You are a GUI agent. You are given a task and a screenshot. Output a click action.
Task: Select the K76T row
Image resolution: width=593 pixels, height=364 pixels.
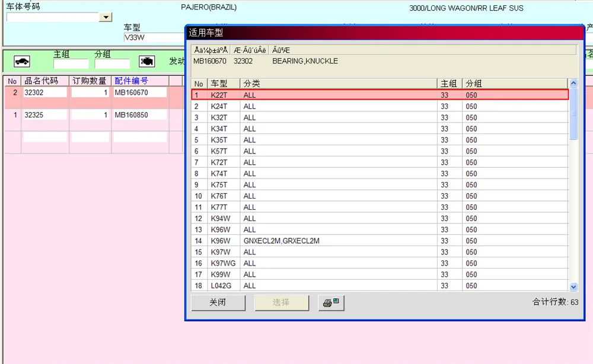380,196
